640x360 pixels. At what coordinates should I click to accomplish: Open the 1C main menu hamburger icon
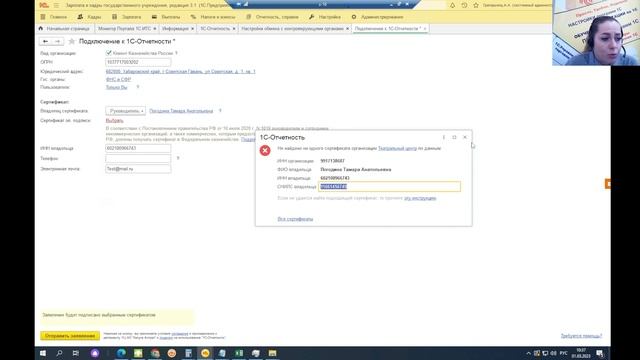[56, 5]
